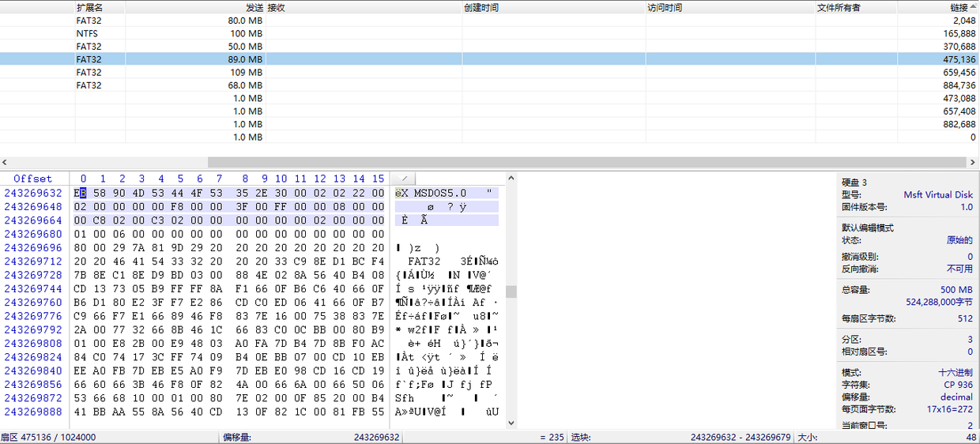Click the 访问时间 column header
The height and width of the screenshot is (444, 980).
tap(665, 7)
